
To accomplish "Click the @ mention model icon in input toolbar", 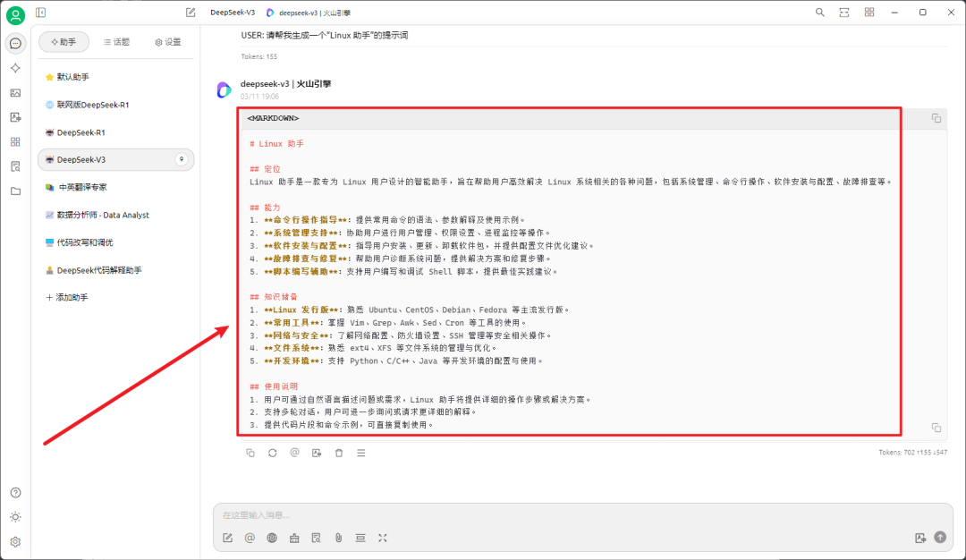I will [x=250, y=538].
